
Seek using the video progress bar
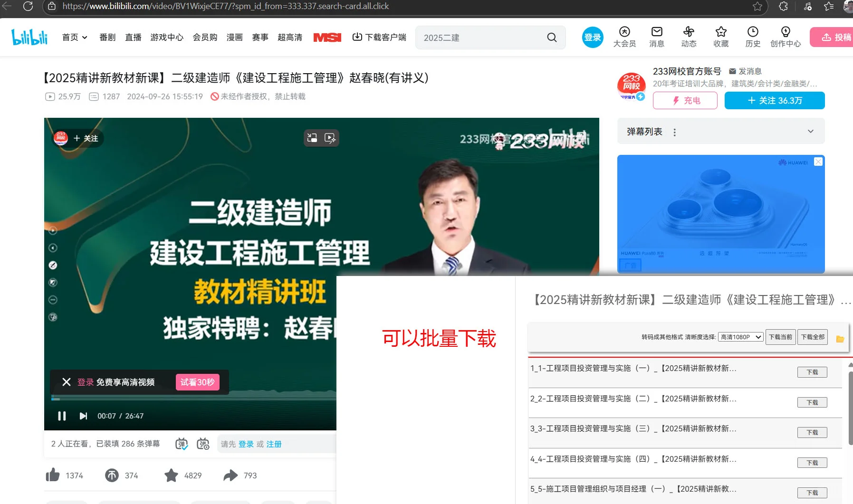coord(190,398)
